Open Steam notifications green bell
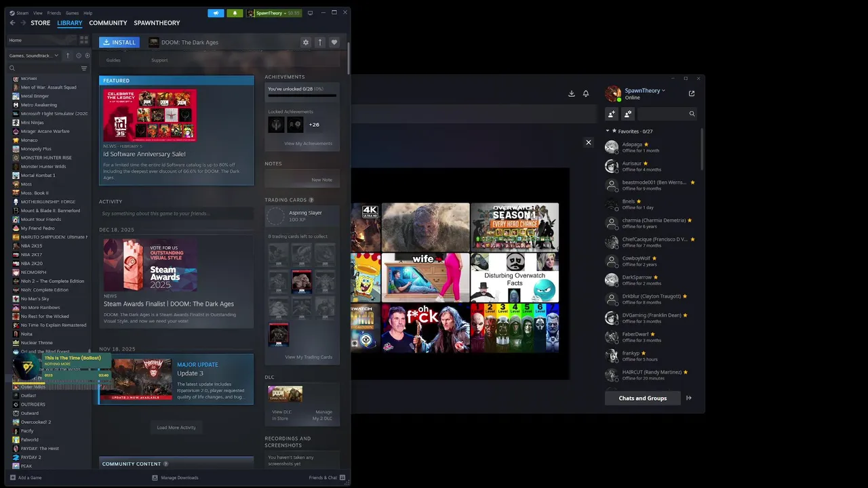This screenshot has height=488, width=868. [235, 13]
